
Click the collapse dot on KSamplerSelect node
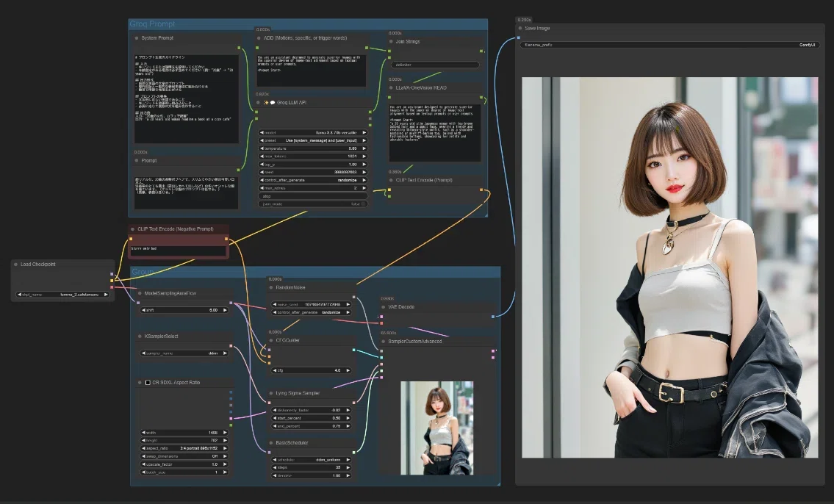coord(140,336)
